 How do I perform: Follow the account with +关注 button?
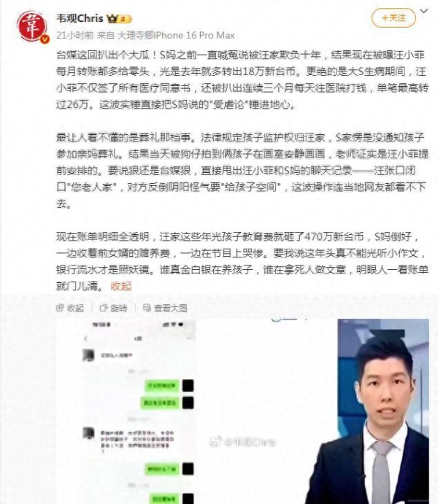393,18
